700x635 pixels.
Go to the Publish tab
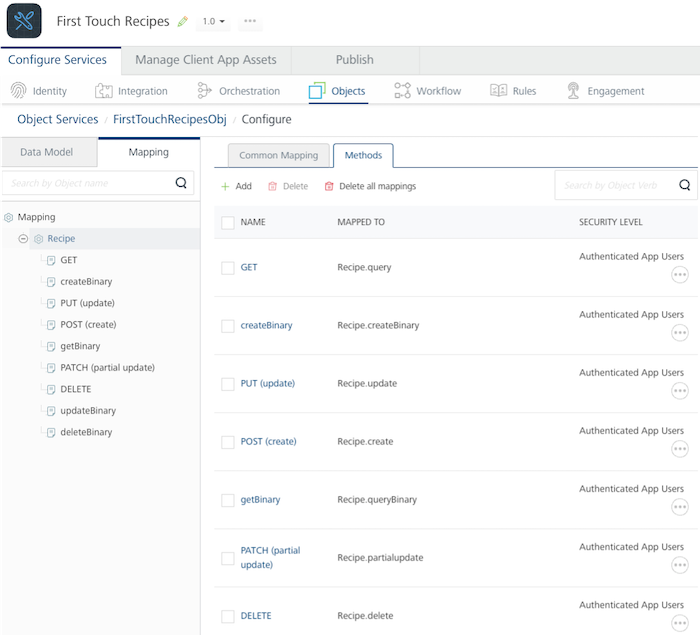(355, 60)
